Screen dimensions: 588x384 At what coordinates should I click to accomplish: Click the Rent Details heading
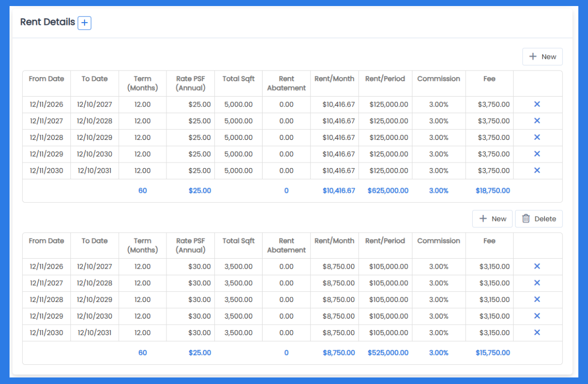pyautogui.click(x=48, y=22)
